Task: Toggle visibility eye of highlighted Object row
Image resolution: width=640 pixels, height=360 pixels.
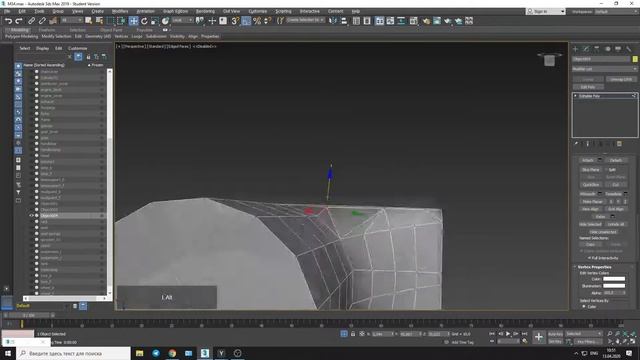Action: click(x=31, y=216)
